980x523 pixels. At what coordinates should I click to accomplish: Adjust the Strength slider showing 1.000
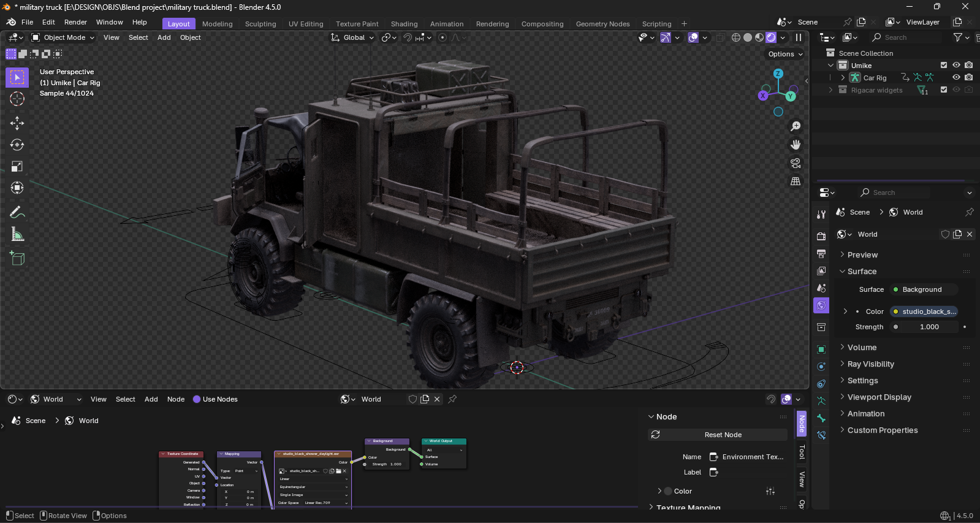pos(924,327)
